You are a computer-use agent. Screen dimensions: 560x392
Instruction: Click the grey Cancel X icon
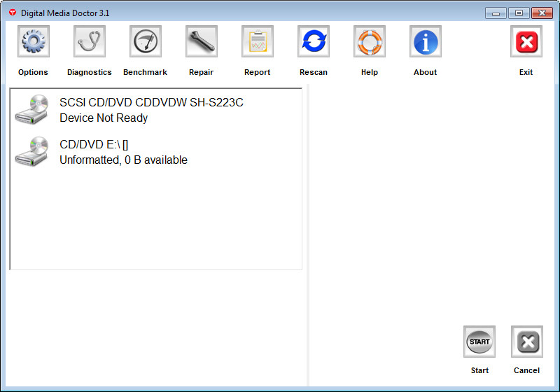[x=527, y=342]
